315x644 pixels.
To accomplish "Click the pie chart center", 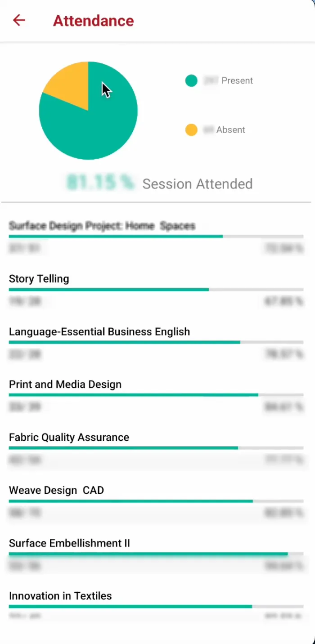I will [88, 111].
